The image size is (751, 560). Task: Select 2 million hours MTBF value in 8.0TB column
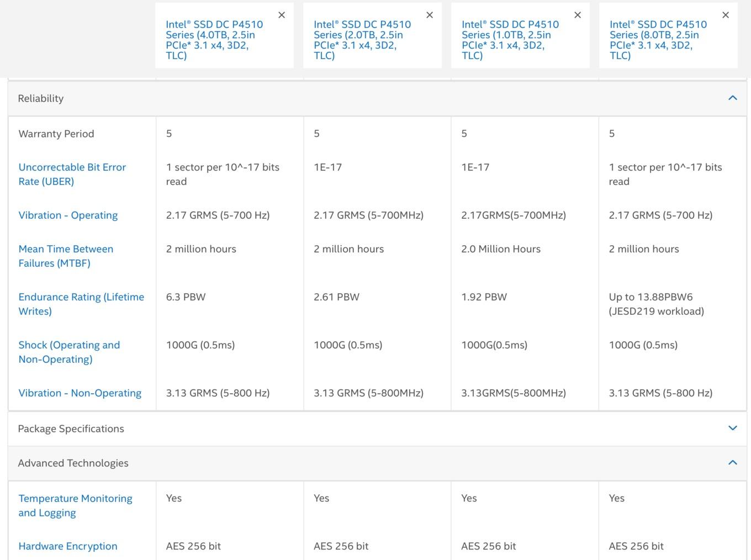(644, 249)
